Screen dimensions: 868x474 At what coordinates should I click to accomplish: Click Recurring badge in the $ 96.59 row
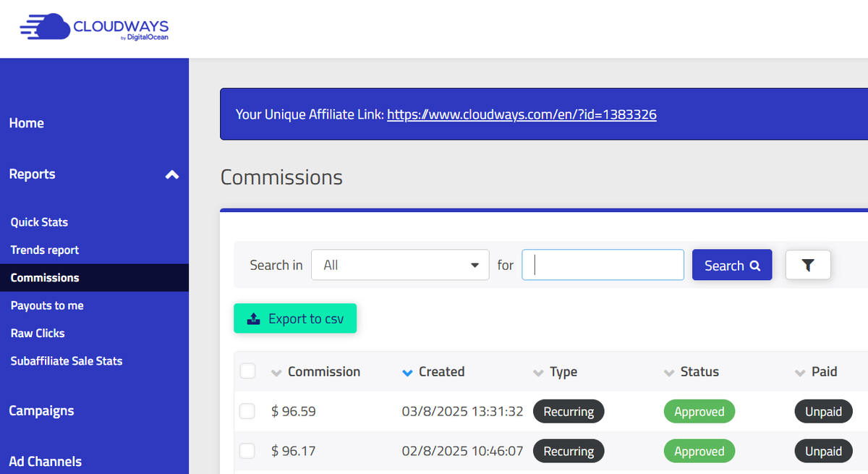coord(569,412)
